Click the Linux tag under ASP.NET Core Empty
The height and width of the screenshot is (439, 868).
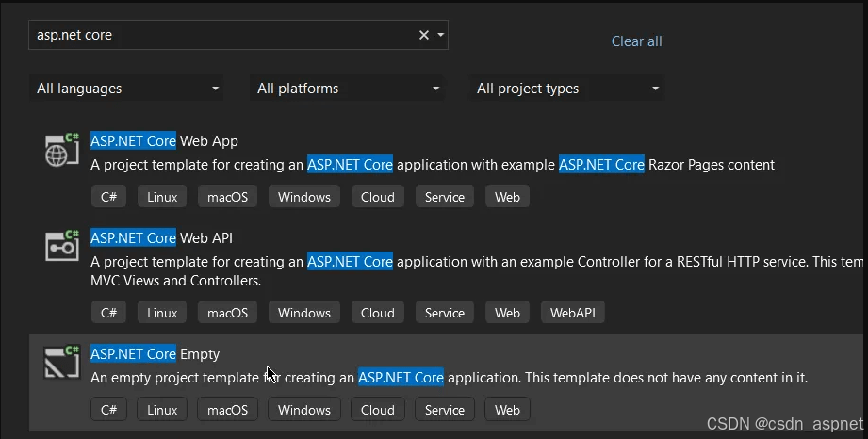[162, 410]
